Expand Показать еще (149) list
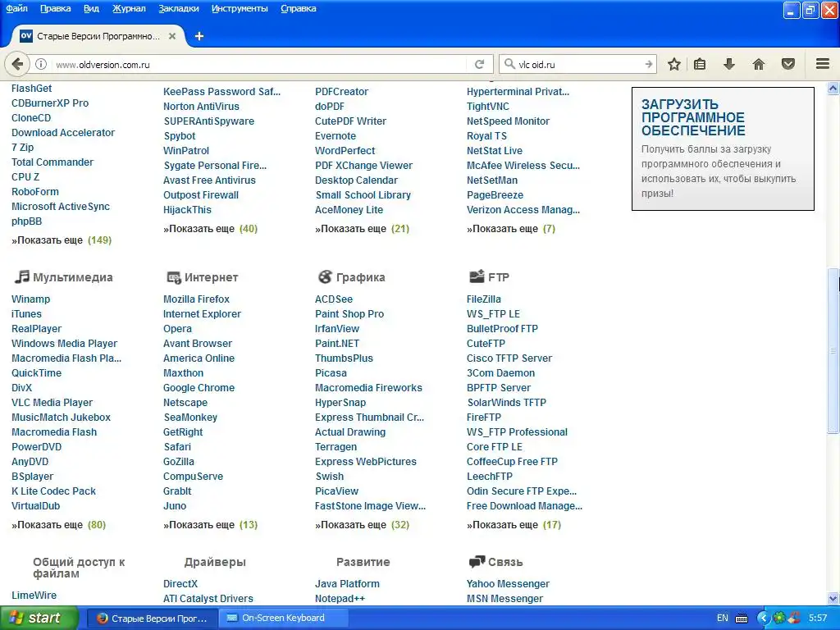This screenshot has height=630, width=840. (62, 240)
